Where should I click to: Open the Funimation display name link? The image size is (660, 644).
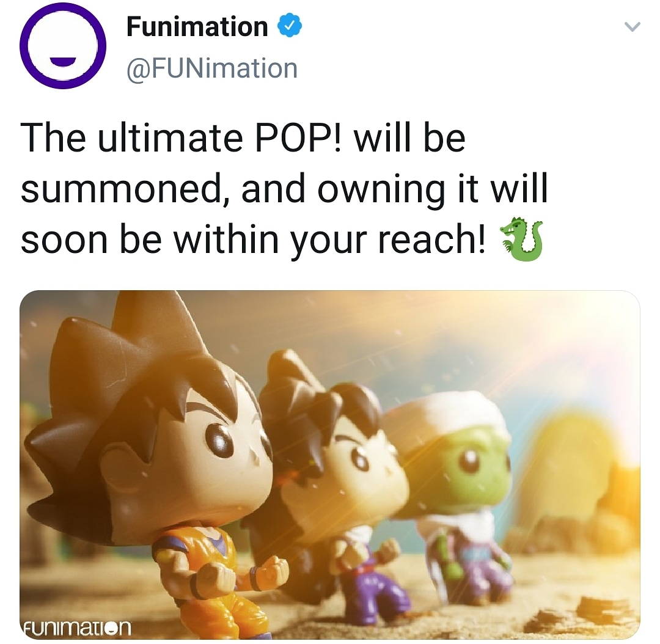click(197, 26)
